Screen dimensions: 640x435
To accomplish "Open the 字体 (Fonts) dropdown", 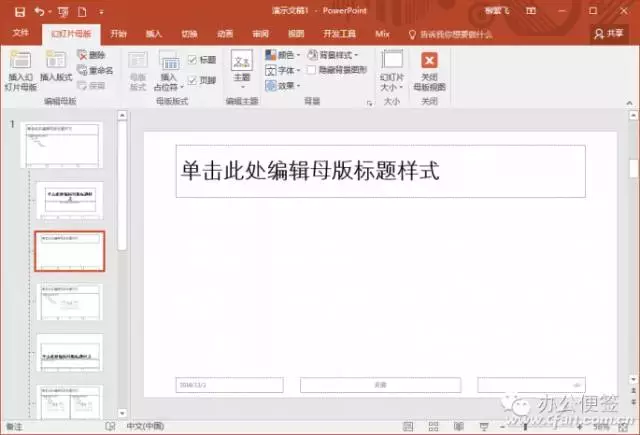I will (x=282, y=70).
